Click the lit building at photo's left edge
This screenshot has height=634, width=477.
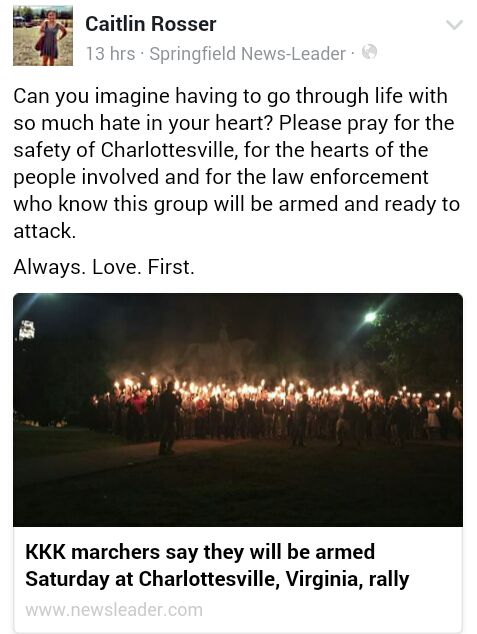click(27, 330)
